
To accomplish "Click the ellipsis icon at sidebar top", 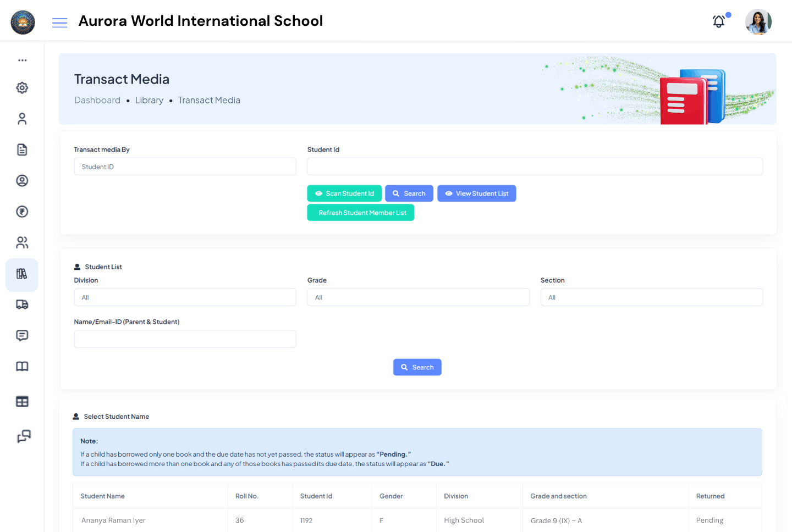I will point(22,59).
